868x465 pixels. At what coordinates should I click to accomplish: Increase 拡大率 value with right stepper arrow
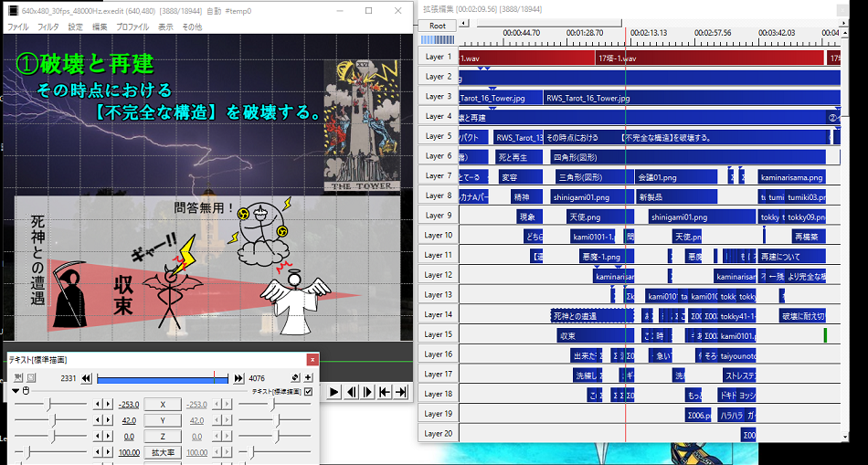(109, 452)
